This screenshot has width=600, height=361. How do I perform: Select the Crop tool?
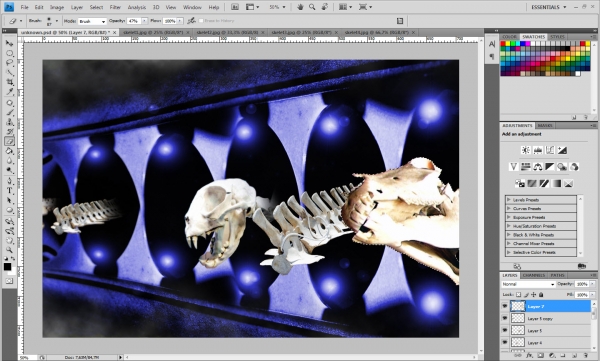click(x=9, y=82)
